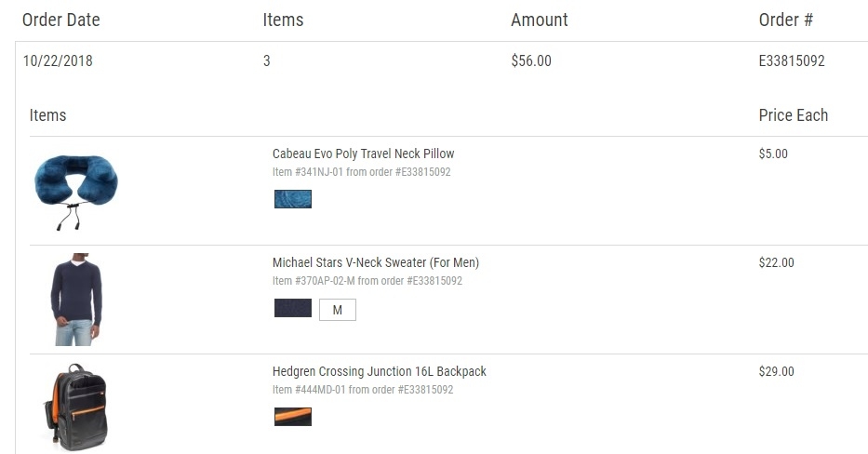Open the neck pillow product thumbnail

coord(76,192)
